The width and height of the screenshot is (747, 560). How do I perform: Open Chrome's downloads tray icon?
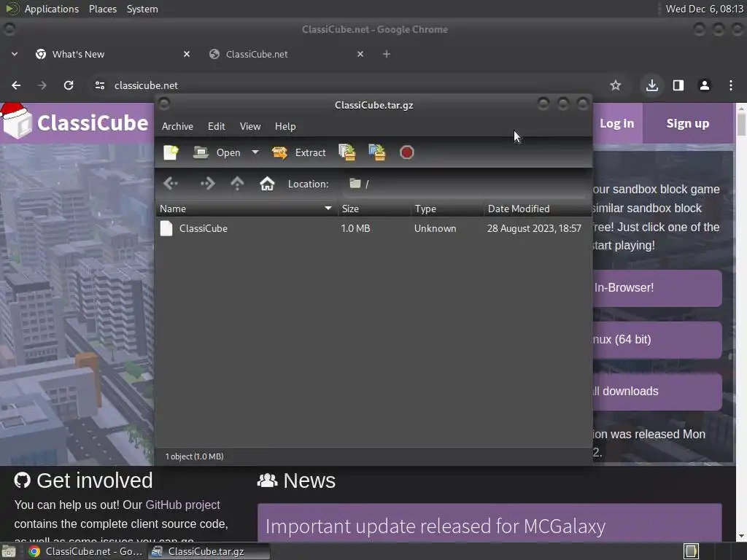[651, 85]
